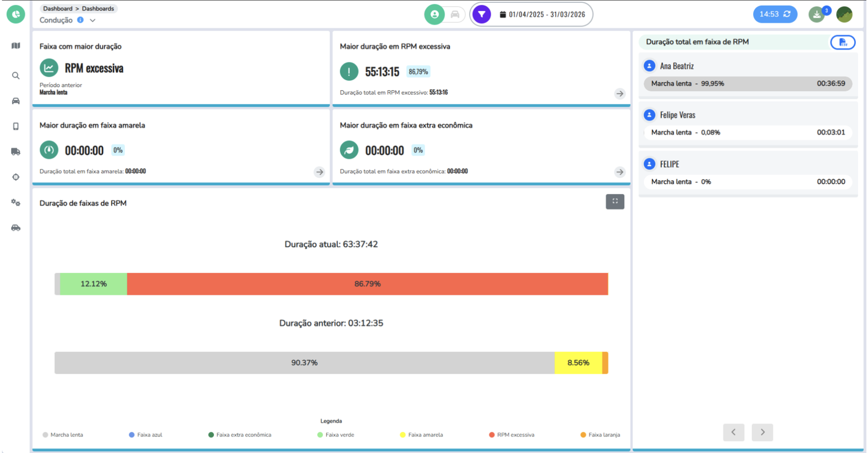
Task: Open the map icon in sidebar
Action: pos(16,45)
